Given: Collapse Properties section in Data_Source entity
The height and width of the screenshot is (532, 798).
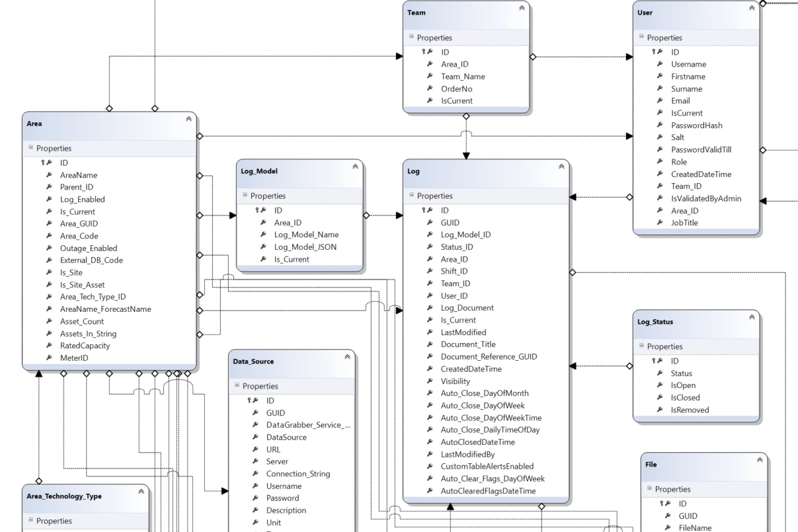Looking at the screenshot, I should pos(237,386).
